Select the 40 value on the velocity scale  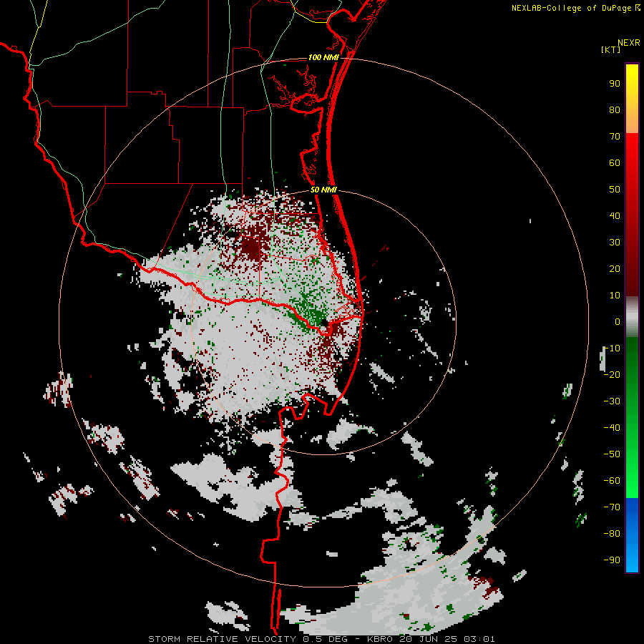tap(615, 216)
